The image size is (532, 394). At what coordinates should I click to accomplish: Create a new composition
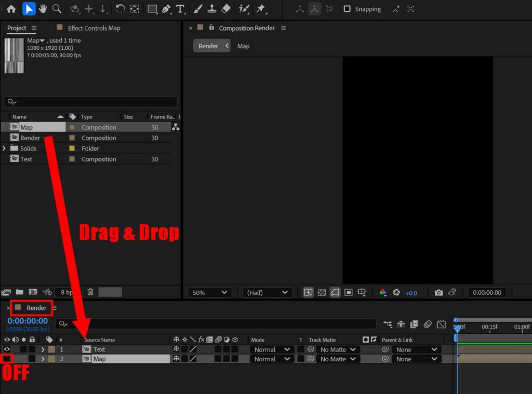pos(33,292)
